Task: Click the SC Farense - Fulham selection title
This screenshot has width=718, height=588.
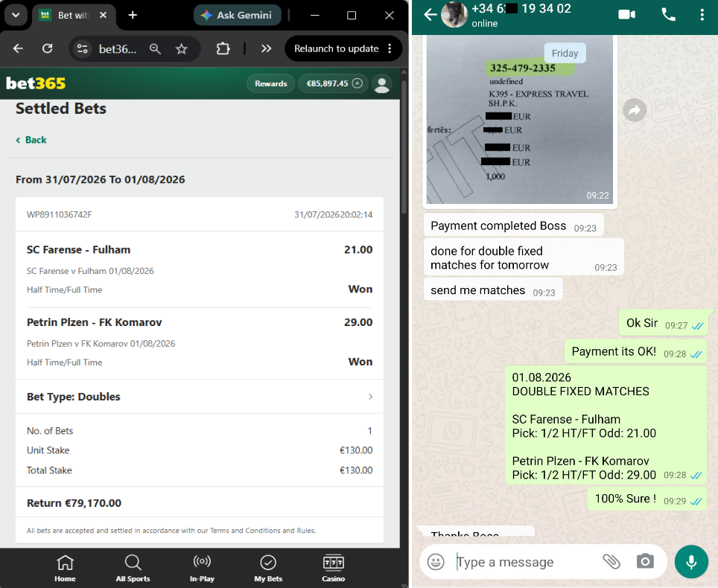Action: [78, 250]
